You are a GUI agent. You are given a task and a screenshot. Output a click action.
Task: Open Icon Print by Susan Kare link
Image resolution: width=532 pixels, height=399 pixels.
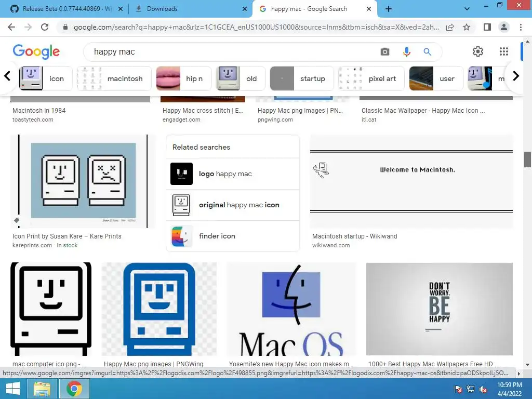[67, 236]
